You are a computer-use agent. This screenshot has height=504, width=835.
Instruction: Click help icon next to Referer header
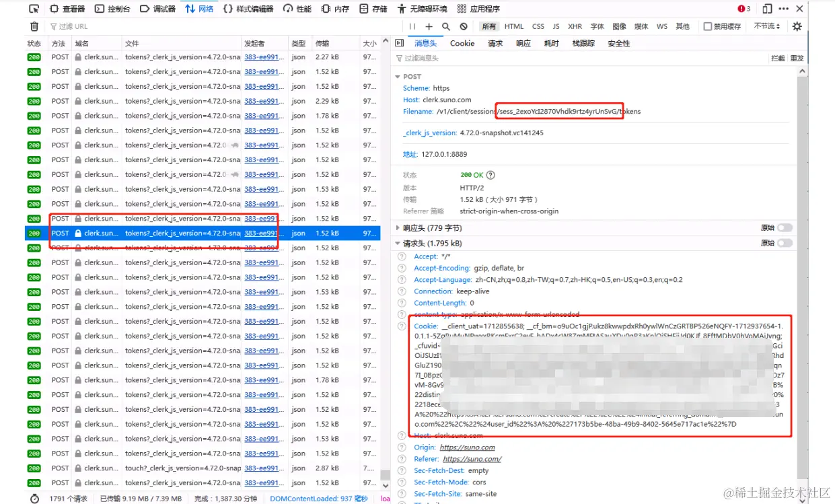(x=402, y=459)
